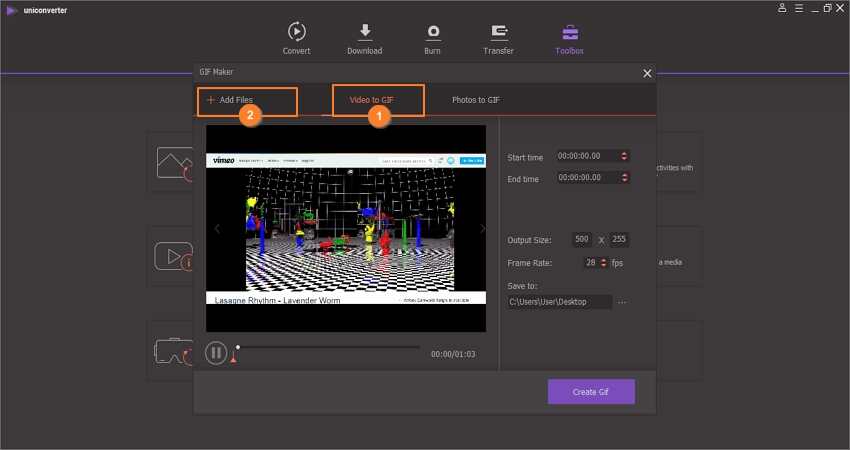
Task: Click Add Files button
Action: tap(246, 101)
